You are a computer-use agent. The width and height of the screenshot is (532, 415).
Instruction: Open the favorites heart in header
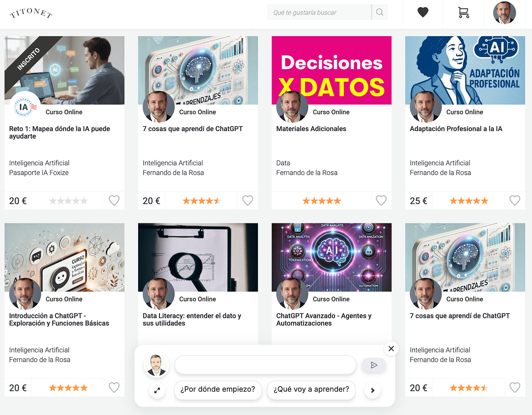(x=423, y=12)
